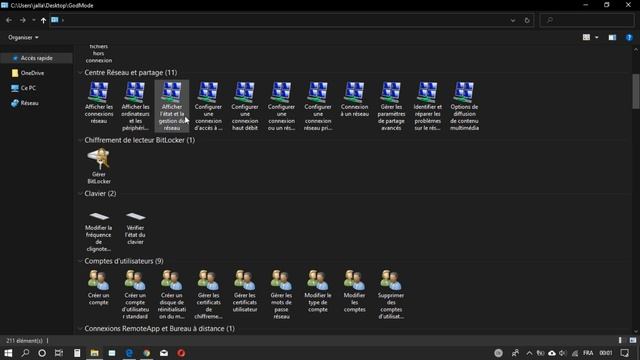Collapse Comptes d'utilisateurs group

click(80, 261)
